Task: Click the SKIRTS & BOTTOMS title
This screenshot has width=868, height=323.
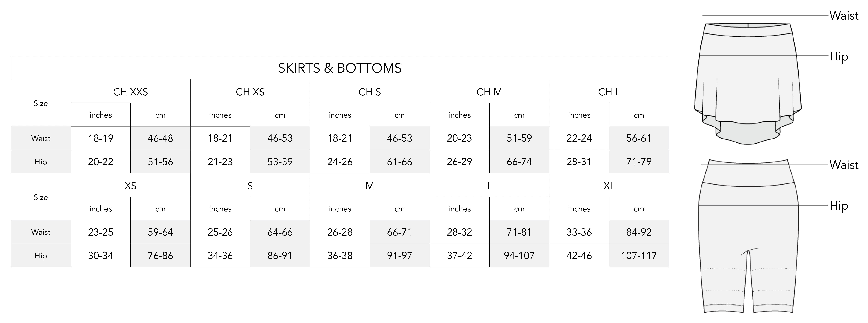Action: coord(340,68)
